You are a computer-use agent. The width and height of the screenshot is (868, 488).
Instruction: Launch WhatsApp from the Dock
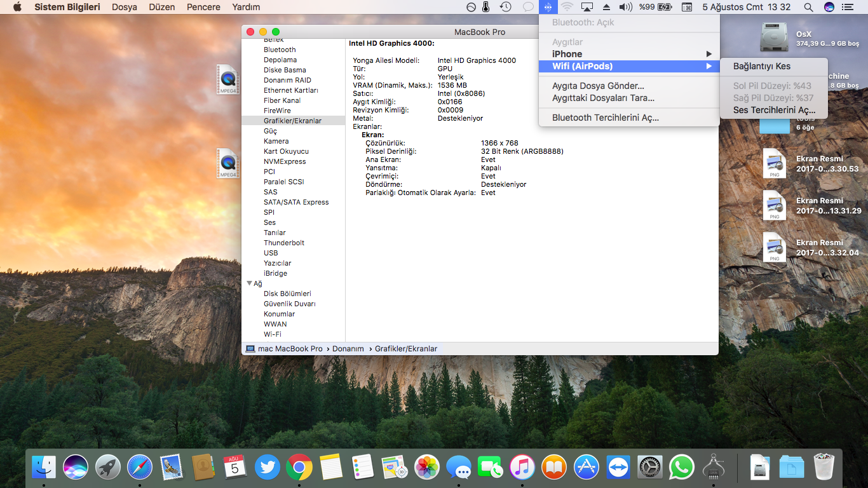pos(682,468)
